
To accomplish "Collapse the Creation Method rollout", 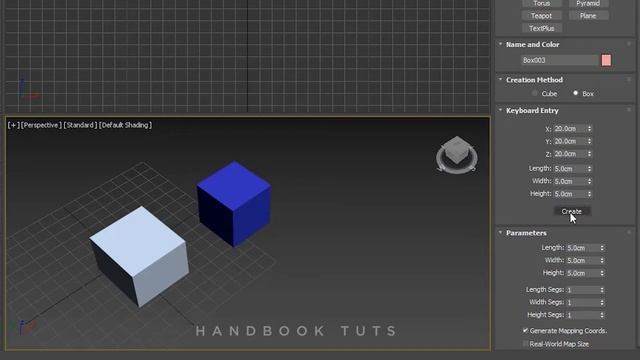I will 500,80.
